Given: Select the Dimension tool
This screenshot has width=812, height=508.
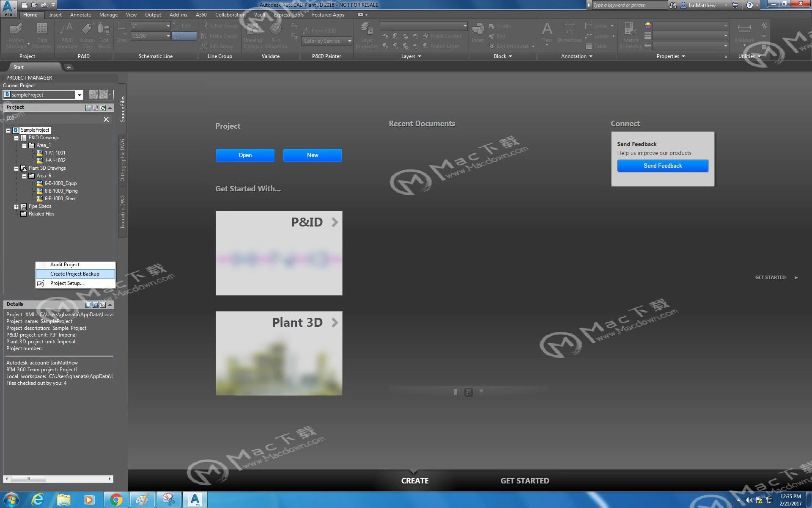Looking at the screenshot, I should [x=570, y=33].
